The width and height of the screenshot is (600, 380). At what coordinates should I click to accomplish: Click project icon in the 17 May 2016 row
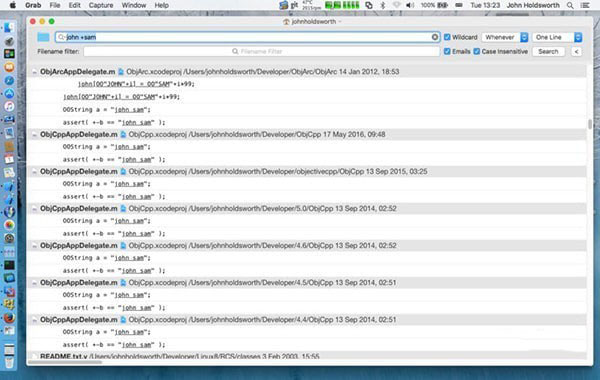click(x=123, y=134)
